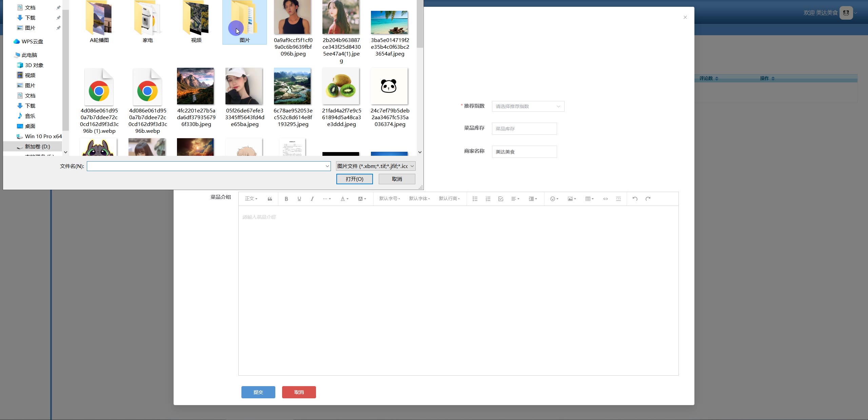The height and width of the screenshot is (420, 868).
Task: Open the emoji picker in editor
Action: [554, 199]
